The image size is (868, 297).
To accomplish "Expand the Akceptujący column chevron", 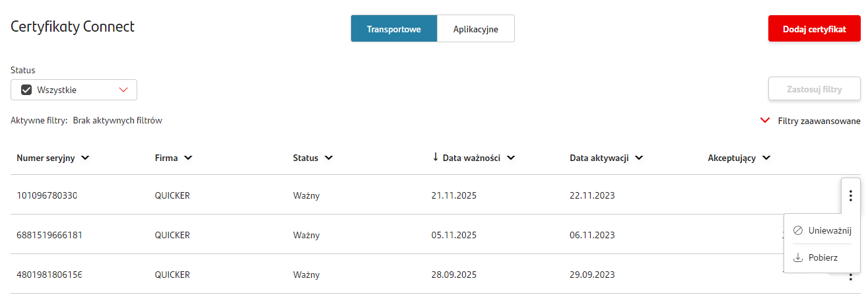I will (x=766, y=158).
